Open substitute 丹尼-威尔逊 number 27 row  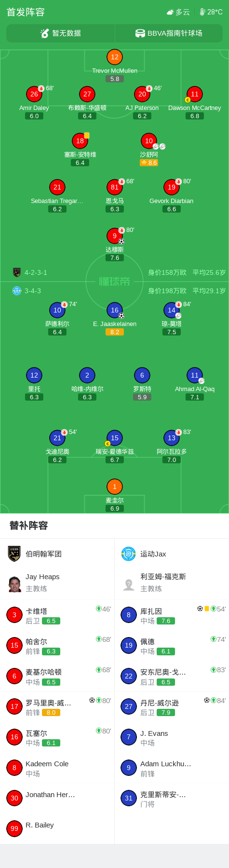(172, 706)
